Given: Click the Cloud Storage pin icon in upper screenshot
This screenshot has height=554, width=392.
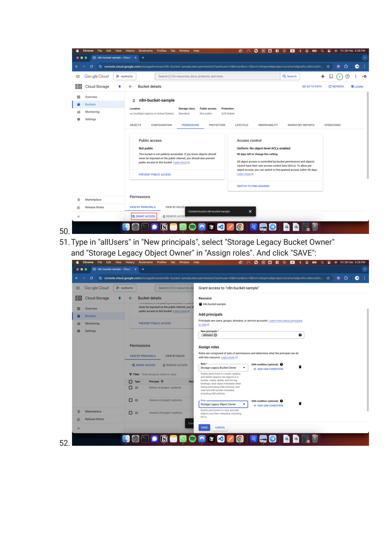Looking at the screenshot, I should coord(119,87).
